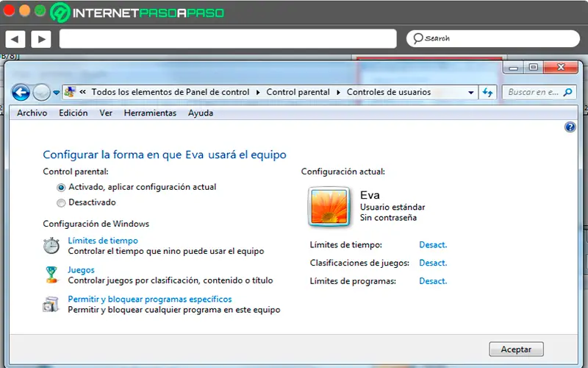
Task: Click the trophy icon for Juegos
Action: [51, 275]
